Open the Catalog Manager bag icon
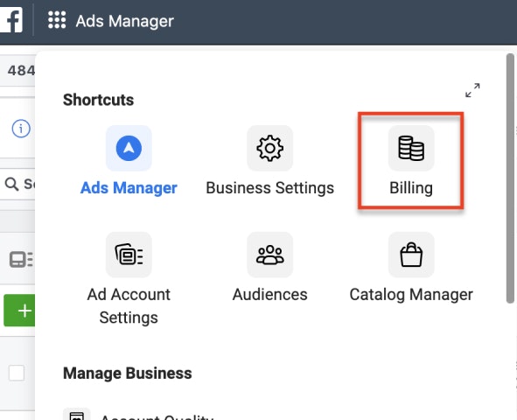Viewport: 517px width, 420px height. [x=411, y=255]
